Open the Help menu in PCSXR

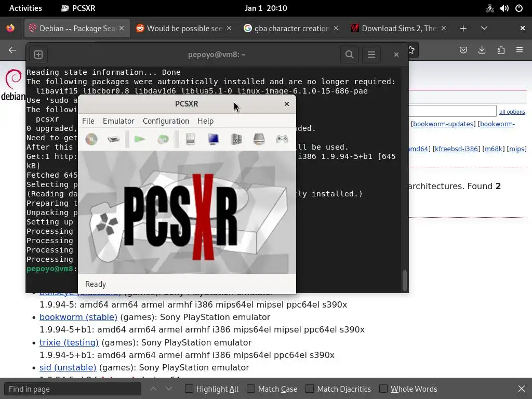[x=205, y=121]
